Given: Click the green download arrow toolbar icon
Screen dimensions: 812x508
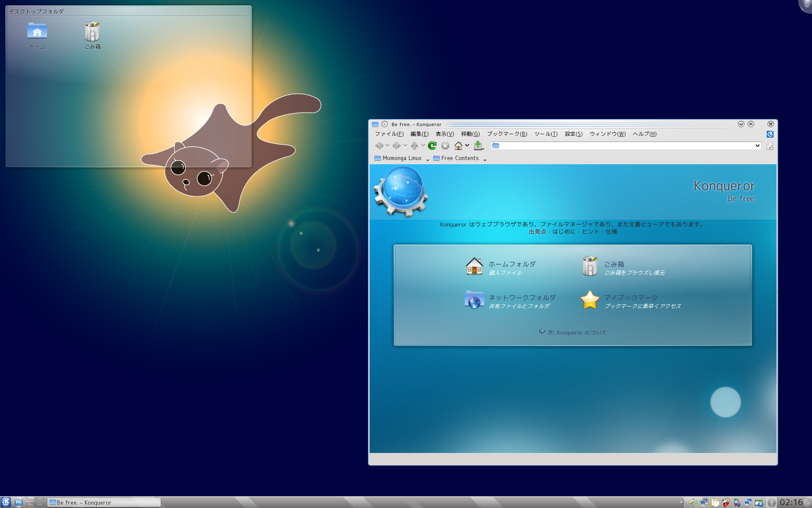Looking at the screenshot, I should point(478,146).
